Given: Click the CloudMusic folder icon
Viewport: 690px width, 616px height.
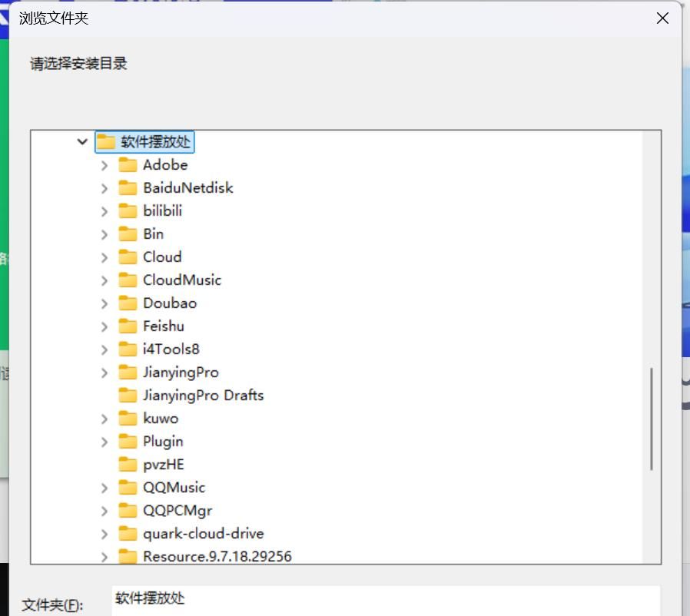Looking at the screenshot, I should 128,280.
